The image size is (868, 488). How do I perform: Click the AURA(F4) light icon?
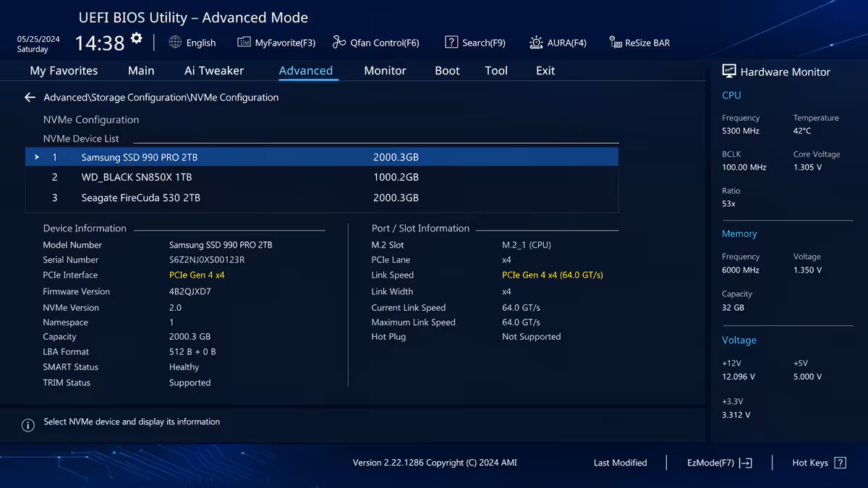coord(536,42)
